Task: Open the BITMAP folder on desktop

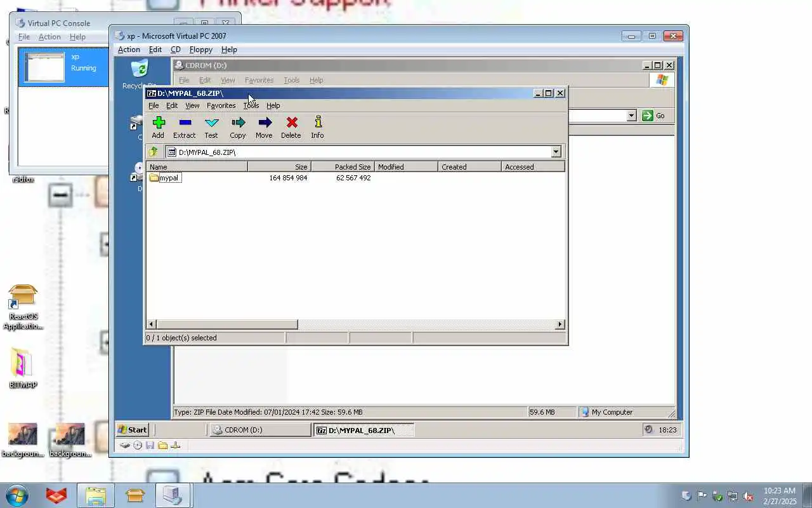Action: tap(23, 368)
